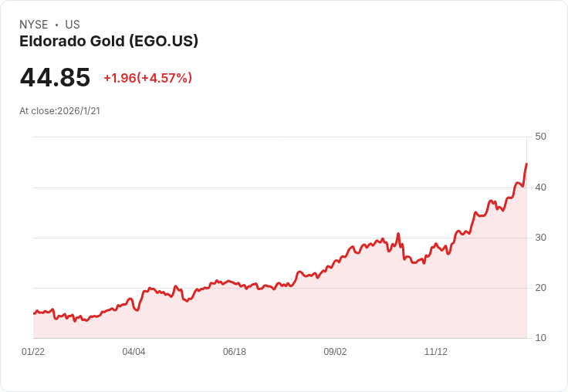Click the 06/18 date on x-axis
Screen dimensions: 568x392
point(234,352)
